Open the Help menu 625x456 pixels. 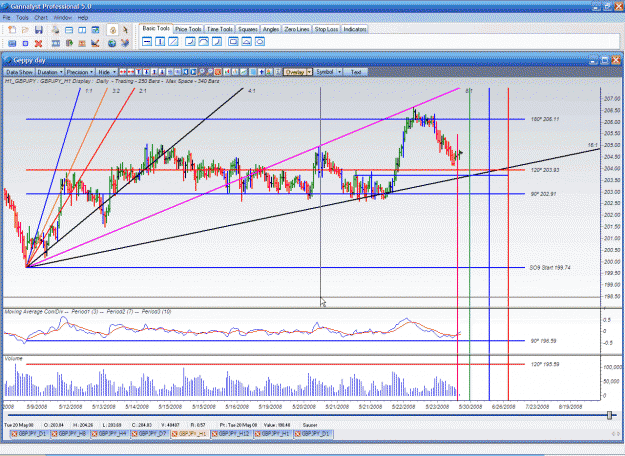pyautogui.click(x=83, y=18)
